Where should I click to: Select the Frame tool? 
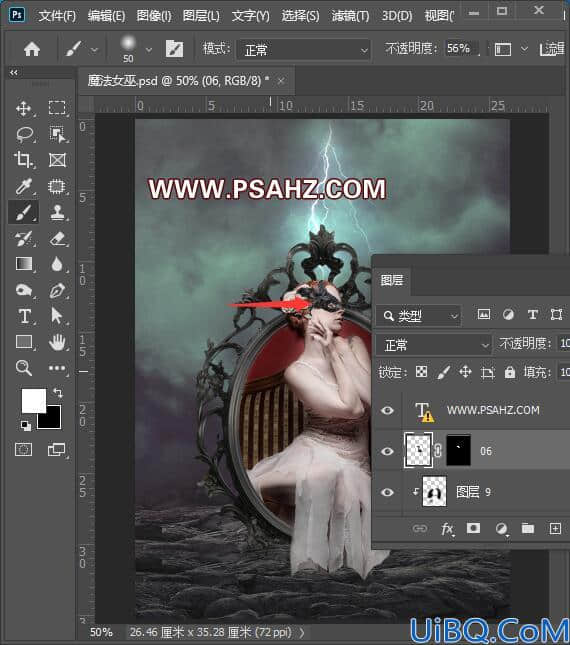point(57,160)
